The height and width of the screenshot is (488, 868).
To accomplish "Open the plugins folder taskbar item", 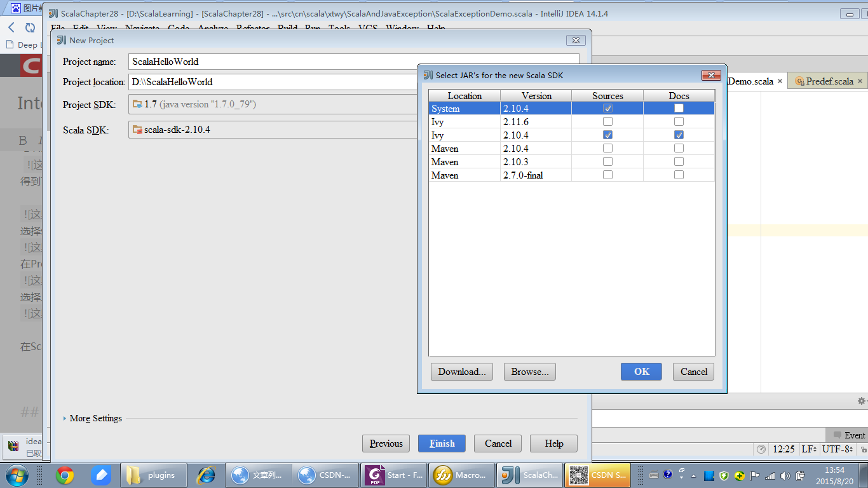I will click(153, 475).
